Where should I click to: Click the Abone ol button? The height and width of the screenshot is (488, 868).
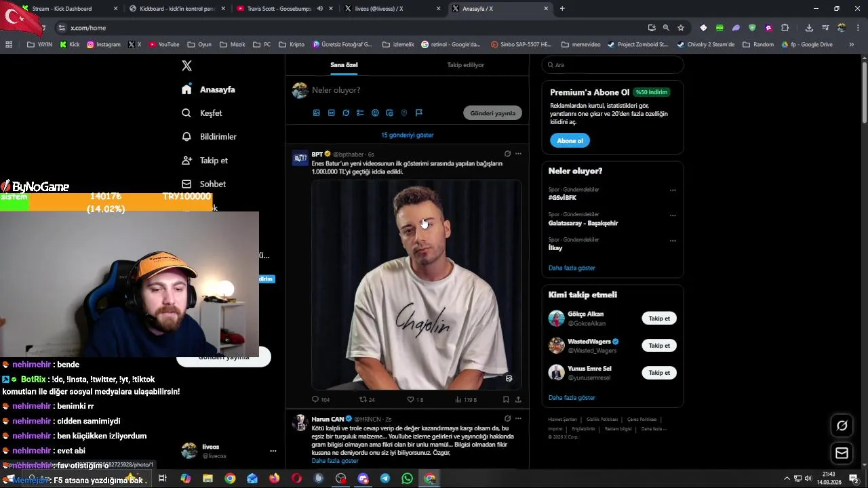pyautogui.click(x=570, y=141)
